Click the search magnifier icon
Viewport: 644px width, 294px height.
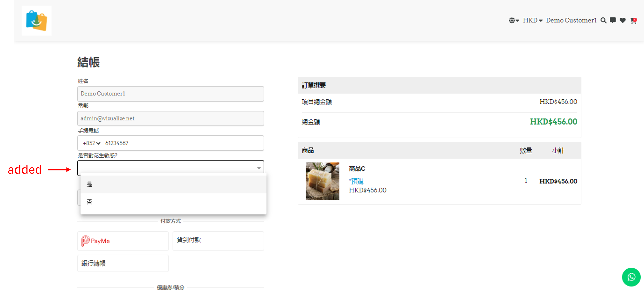coord(603,20)
